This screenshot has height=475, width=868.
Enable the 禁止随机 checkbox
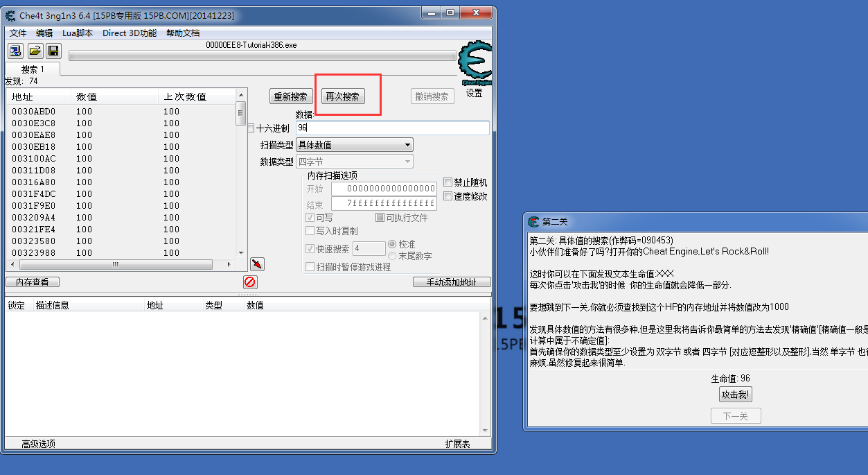point(448,182)
